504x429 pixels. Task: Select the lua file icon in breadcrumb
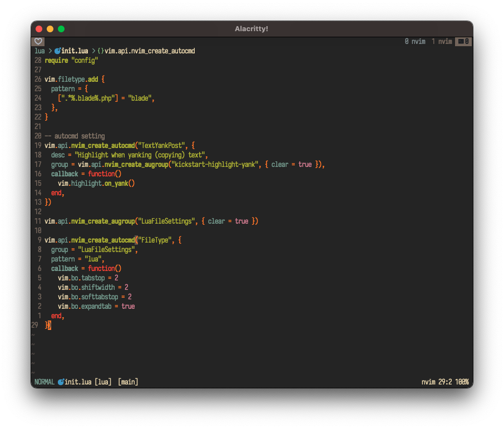click(x=58, y=51)
